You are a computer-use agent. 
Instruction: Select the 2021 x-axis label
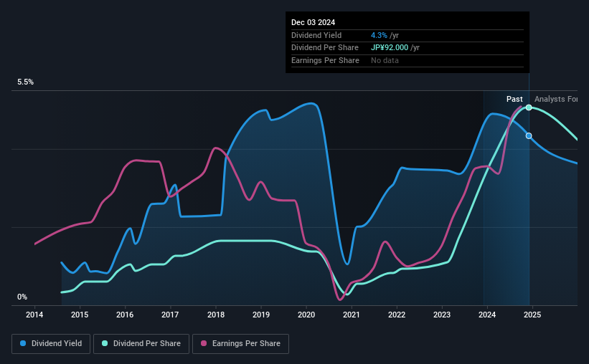(352, 315)
